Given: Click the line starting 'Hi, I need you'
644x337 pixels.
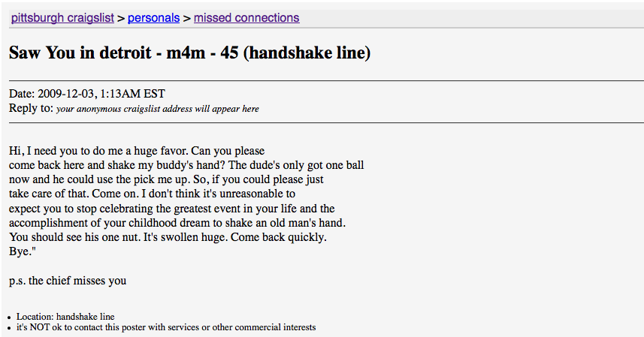Looking at the screenshot, I should pyautogui.click(x=137, y=151).
